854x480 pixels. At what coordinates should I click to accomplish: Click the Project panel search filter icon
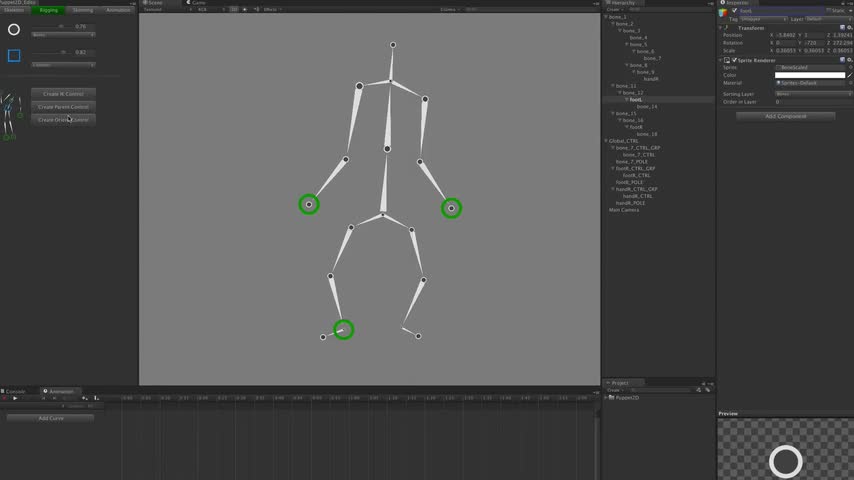(x=699, y=390)
